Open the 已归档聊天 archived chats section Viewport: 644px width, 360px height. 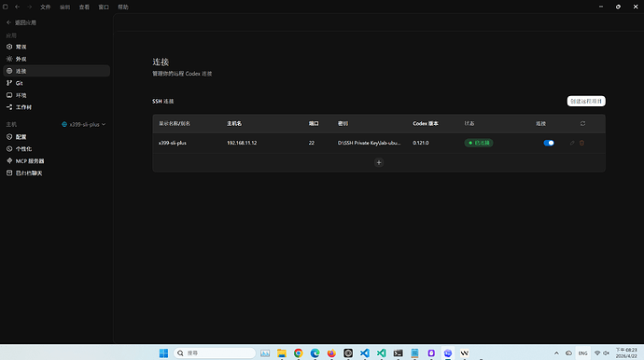coord(56,173)
